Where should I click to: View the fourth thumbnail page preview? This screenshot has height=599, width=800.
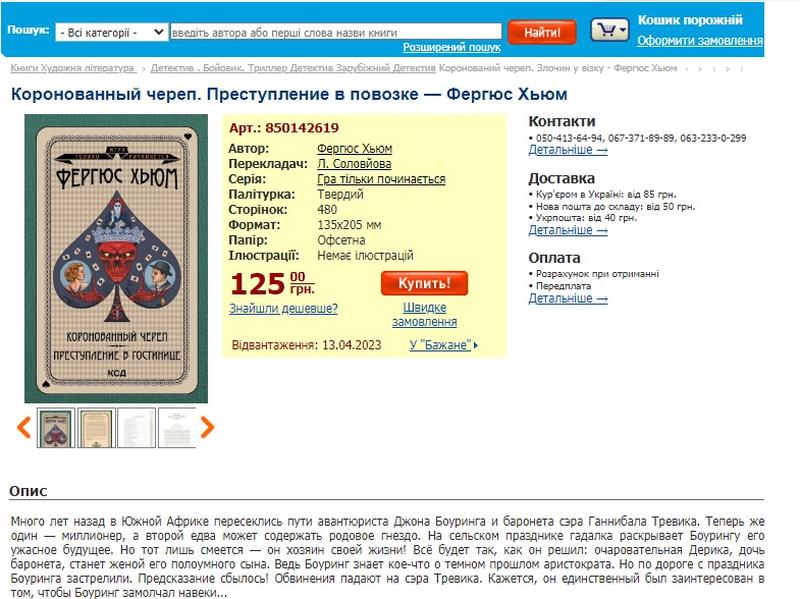[177, 428]
